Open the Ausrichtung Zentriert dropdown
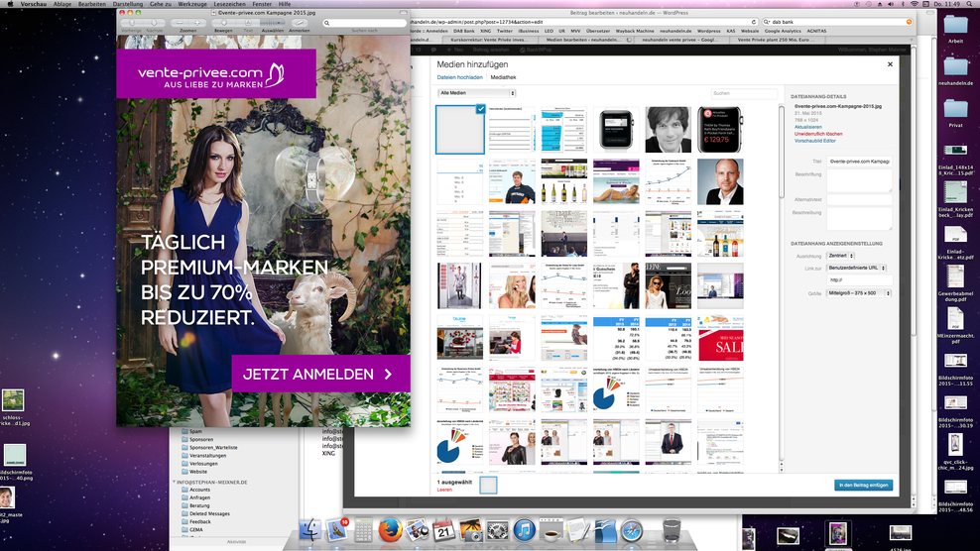This screenshot has height=551, width=980. (x=840, y=256)
